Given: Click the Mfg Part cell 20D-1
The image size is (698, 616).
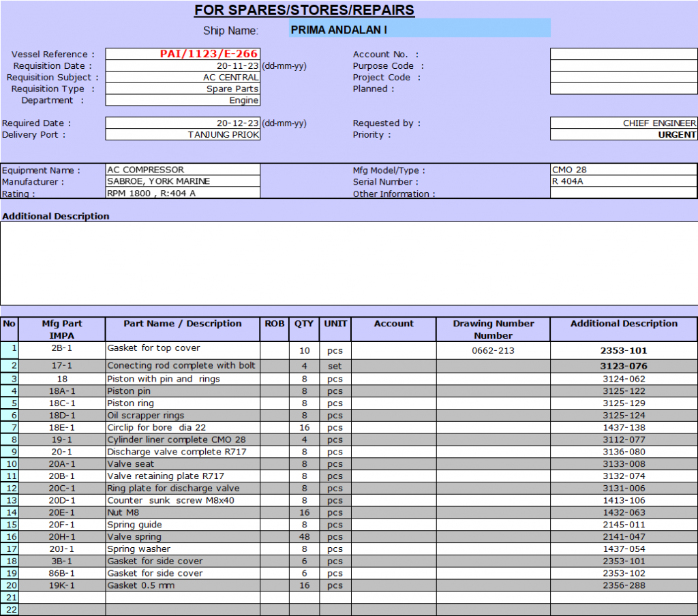Looking at the screenshot, I should [x=62, y=500].
